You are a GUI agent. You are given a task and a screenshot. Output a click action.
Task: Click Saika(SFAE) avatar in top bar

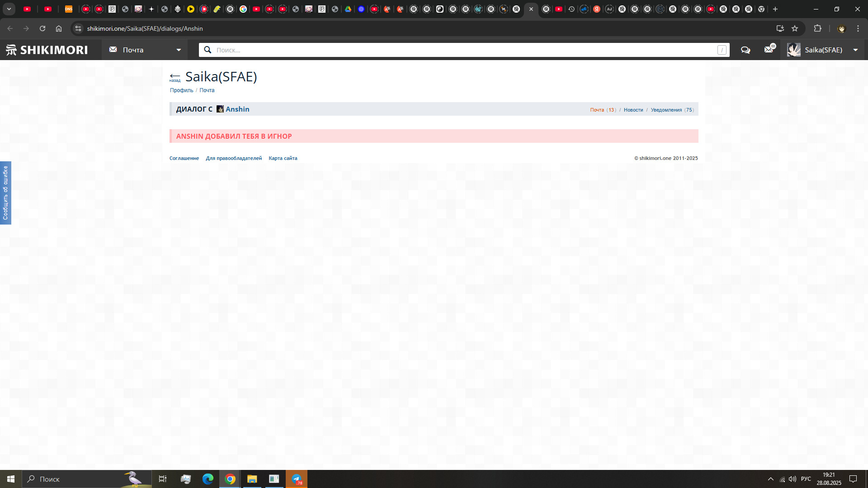tap(793, 50)
